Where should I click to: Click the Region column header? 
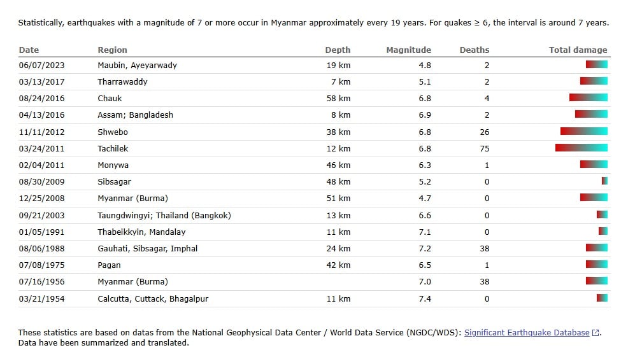[x=112, y=50]
